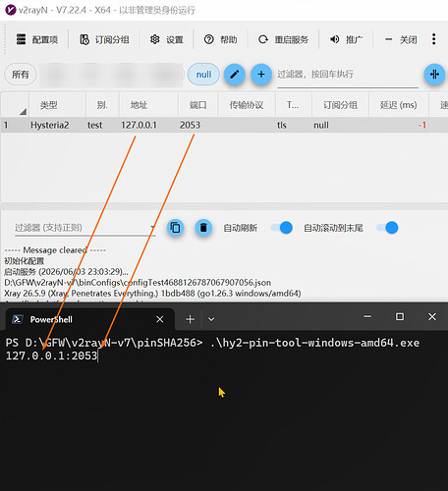The image size is (448, 491).
Task: Maximize the PowerShell terminal window
Action: [400, 316]
